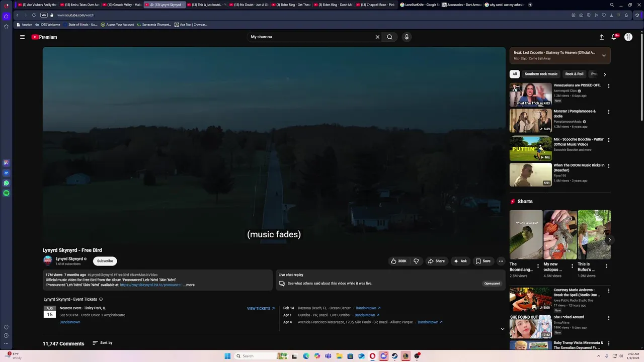The width and height of the screenshot is (644, 362).
Task: Run the YouTube search with magnifier icon
Action: coord(389,37)
